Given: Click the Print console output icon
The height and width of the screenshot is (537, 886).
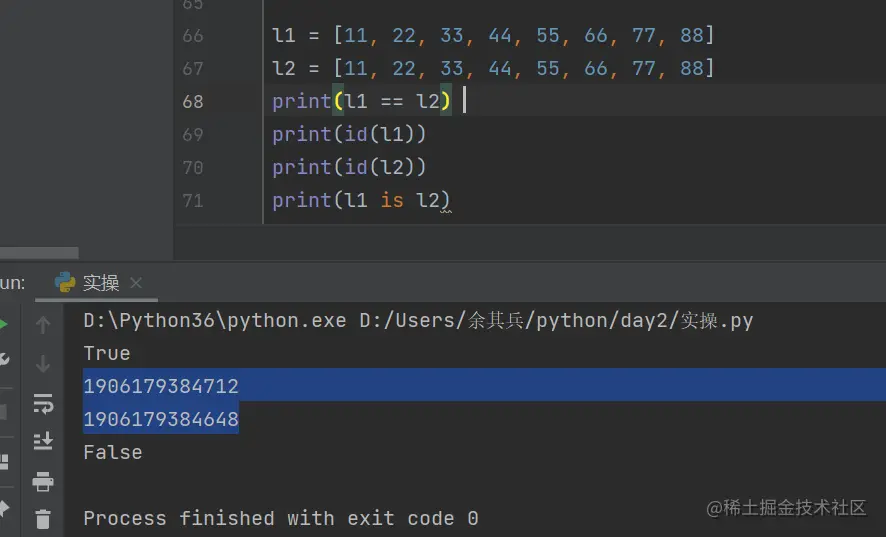Looking at the screenshot, I should pyautogui.click(x=43, y=482).
